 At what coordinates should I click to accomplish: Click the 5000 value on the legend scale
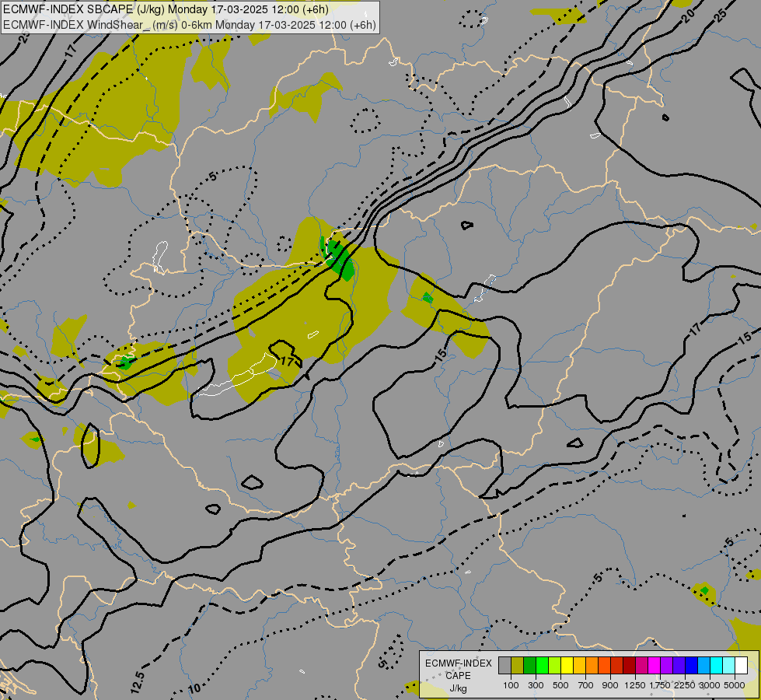(x=735, y=685)
